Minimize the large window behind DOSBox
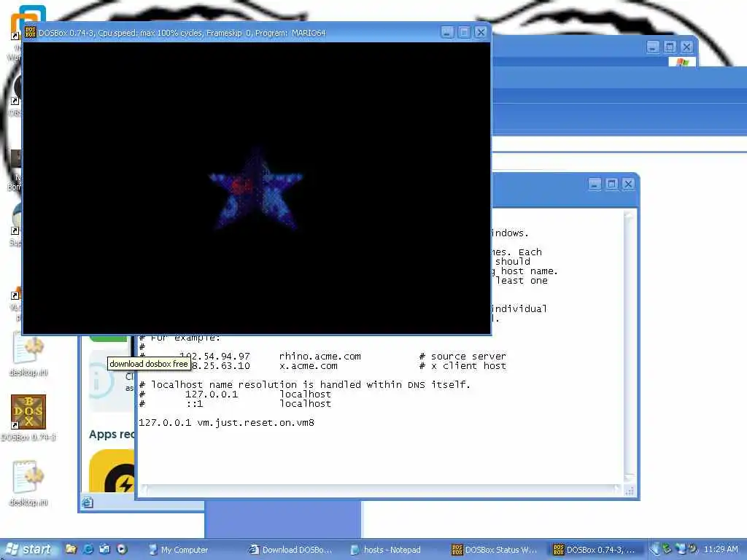This screenshot has width=747, height=560. click(x=653, y=47)
